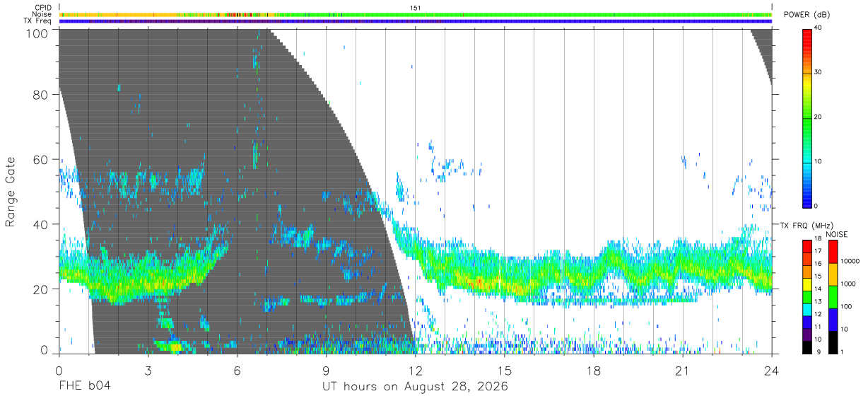Click the Noise strip label

(42, 14)
